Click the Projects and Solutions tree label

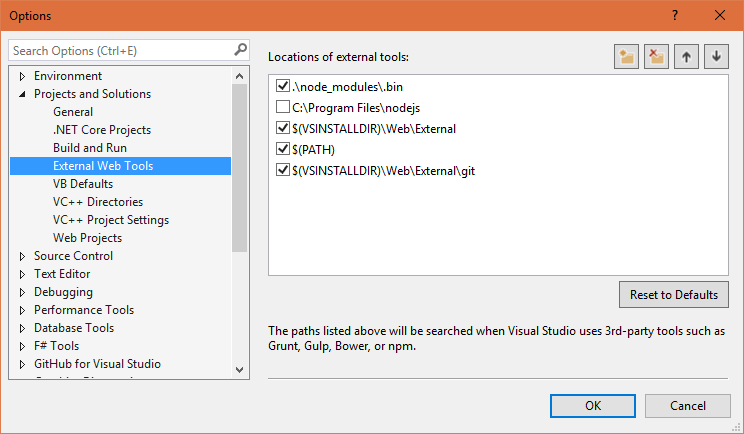tap(92, 94)
